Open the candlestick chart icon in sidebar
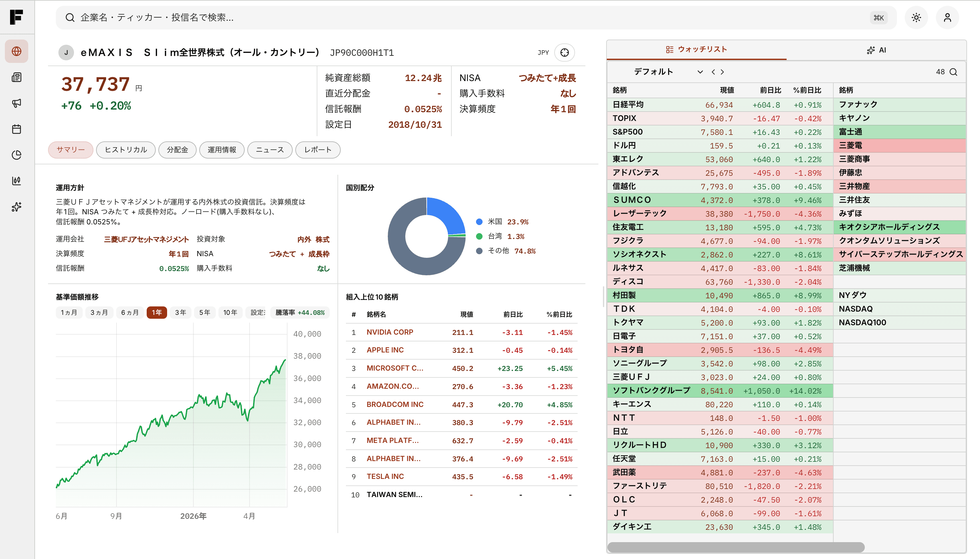The height and width of the screenshot is (559, 980). pyautogui.click(x=17, y=181)
